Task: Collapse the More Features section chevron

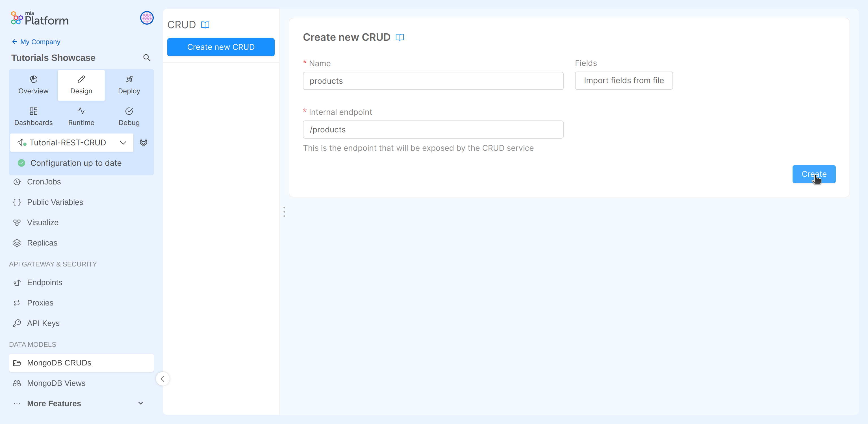Action: click(140, 403)
